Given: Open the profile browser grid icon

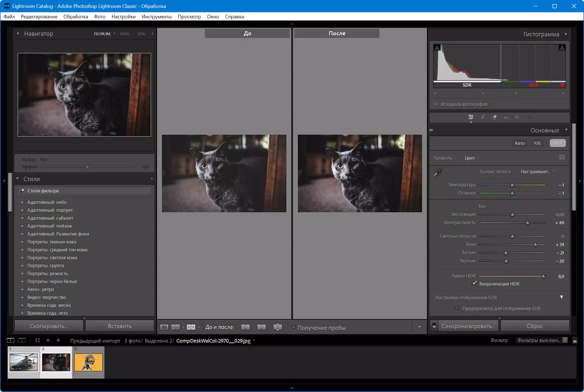Looking at the screenshot, I should coord(562,157).
